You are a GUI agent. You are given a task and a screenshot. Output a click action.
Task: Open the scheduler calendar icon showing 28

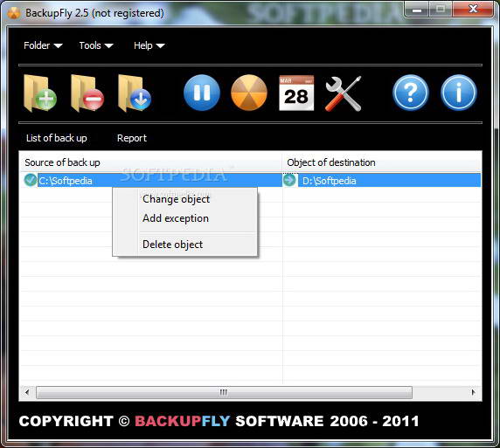(296, 93)
